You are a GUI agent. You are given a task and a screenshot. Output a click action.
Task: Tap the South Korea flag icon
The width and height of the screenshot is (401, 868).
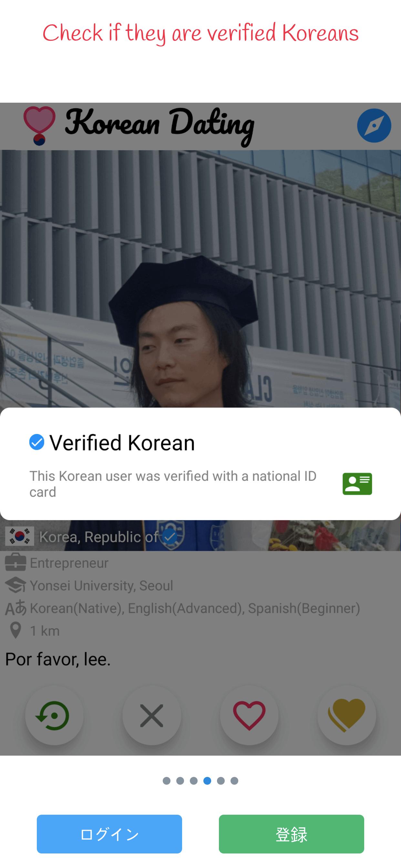[x=20, y=536]
